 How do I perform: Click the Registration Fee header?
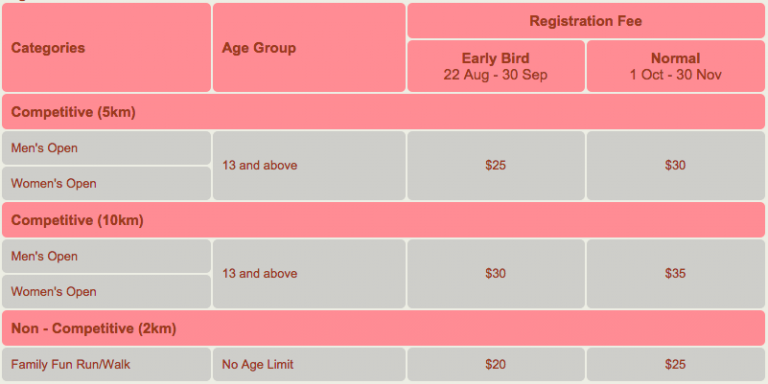tap(586, 21)
